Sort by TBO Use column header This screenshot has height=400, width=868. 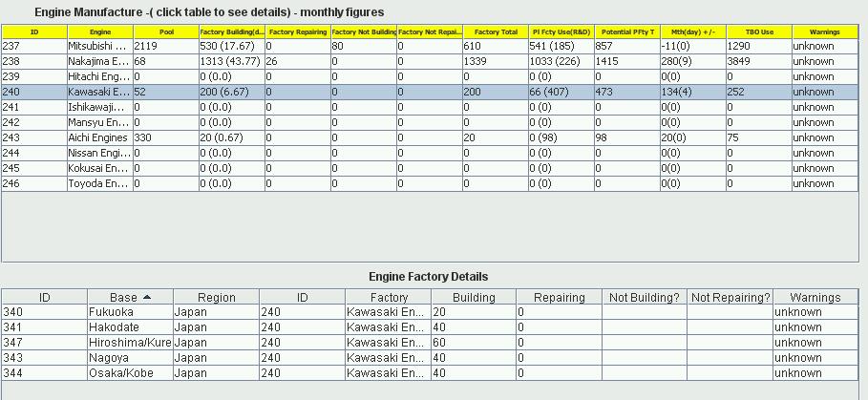758,32
